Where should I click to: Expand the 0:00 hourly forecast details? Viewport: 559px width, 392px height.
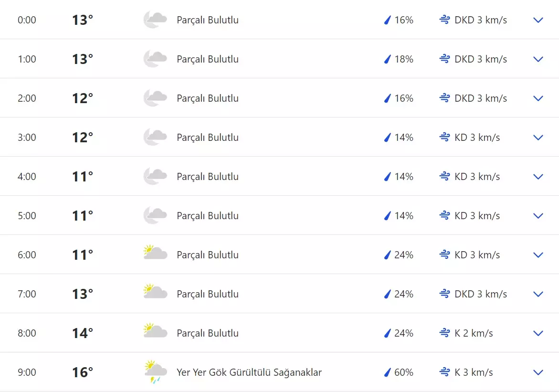click(x=538, y=20)
